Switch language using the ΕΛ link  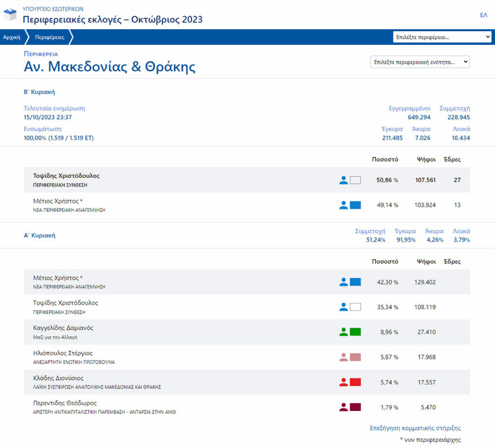(483, 15)
